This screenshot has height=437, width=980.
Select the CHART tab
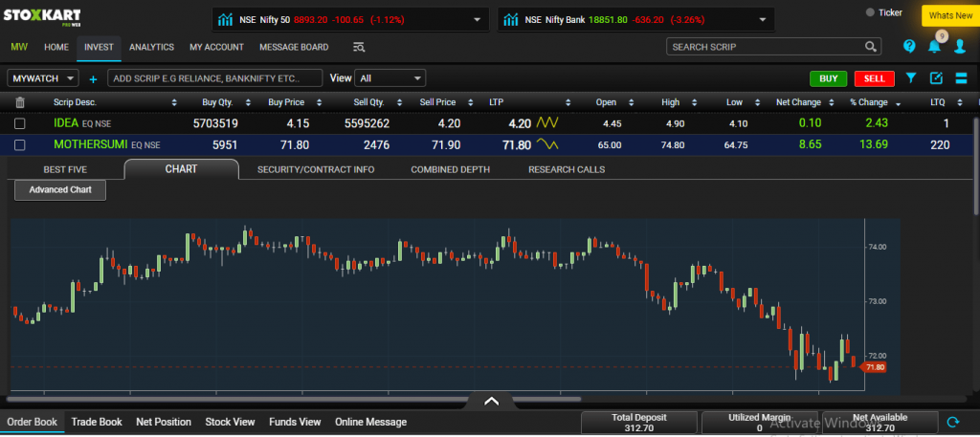(x=181, y=169)
